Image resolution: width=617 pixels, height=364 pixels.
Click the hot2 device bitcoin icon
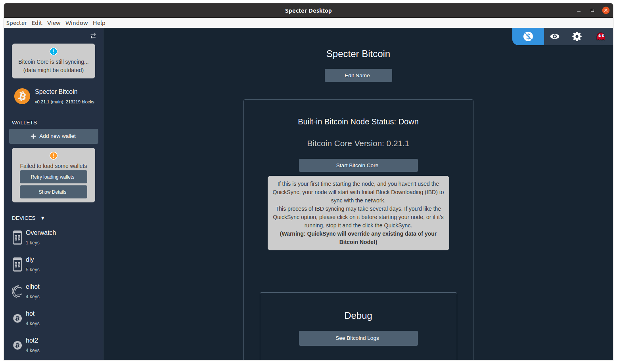[17, 345]
